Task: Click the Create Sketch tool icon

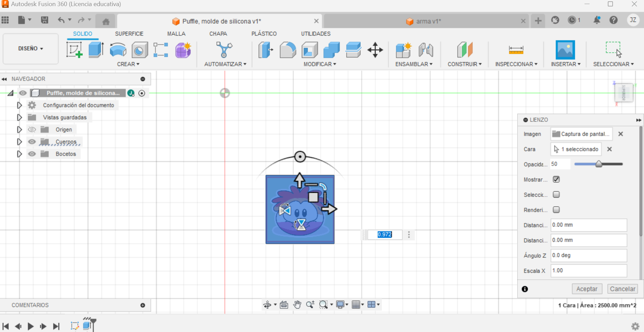Action: (x=74, y=50)
